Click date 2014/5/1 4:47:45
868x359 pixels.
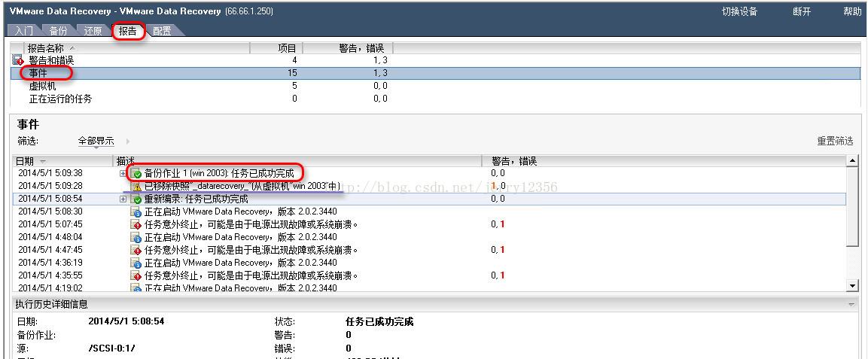pyautogui.click(x=50, y=249)
